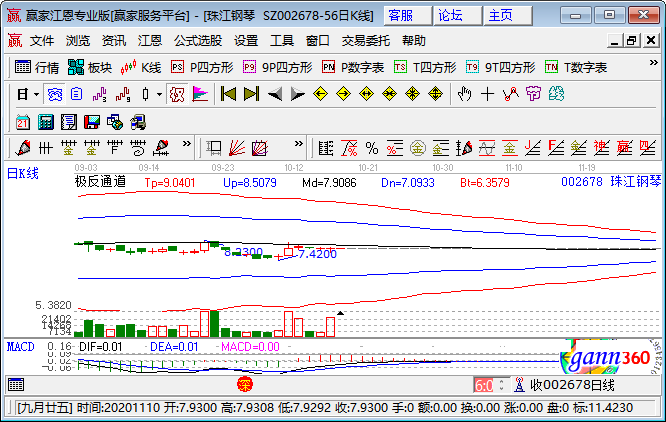Open the 行情 quotes view
Viewport: 666px width, 422px height.
pyautogui.click(x=37, y=67)
